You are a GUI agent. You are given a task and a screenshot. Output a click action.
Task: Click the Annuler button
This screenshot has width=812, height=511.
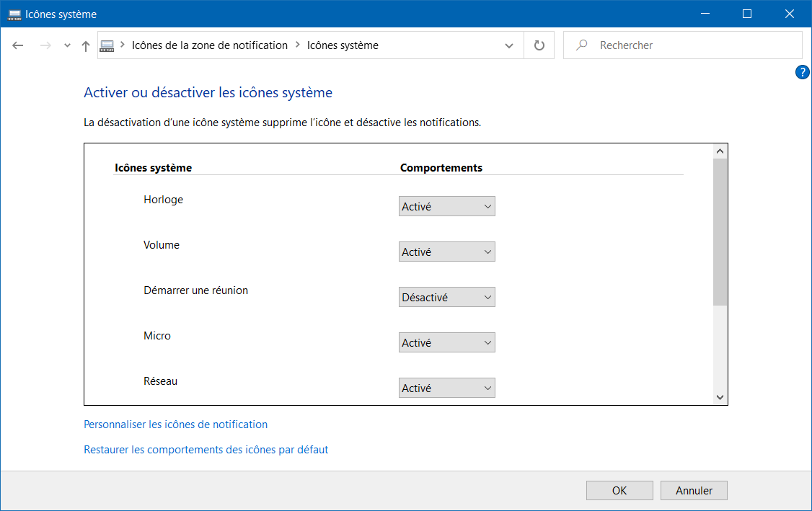694,490
